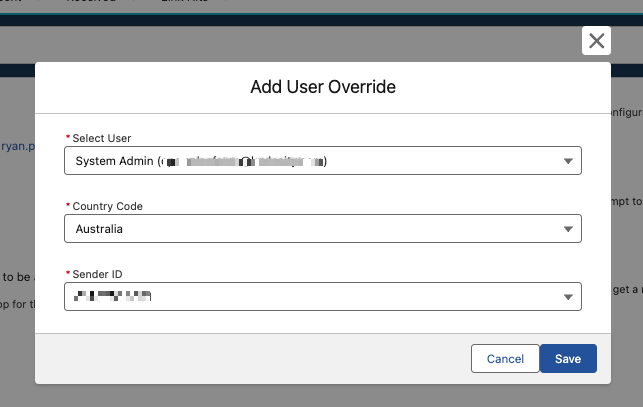Open the ryan.p link behind the dialog
This screenshot has width=643, height=407.
pos(17,145)
